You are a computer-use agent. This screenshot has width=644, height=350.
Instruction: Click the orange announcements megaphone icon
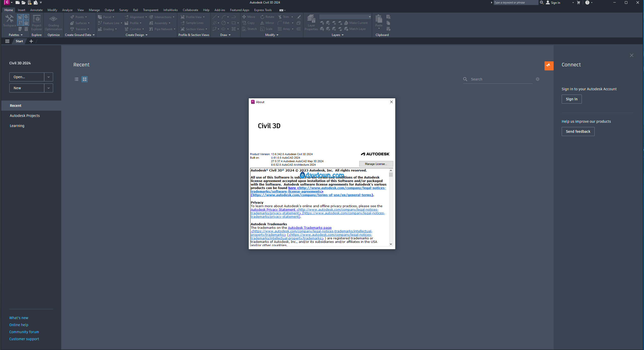pos(549,66)
